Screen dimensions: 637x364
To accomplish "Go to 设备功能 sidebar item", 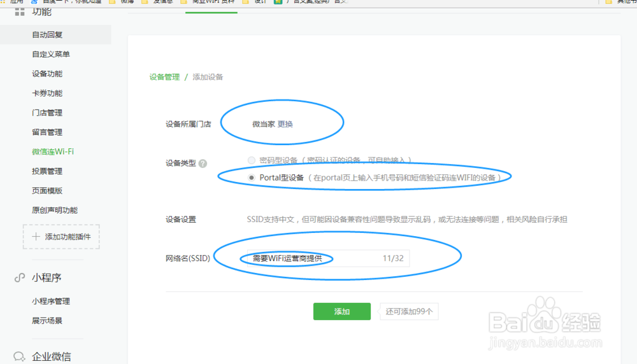I will tap(47, 74).
